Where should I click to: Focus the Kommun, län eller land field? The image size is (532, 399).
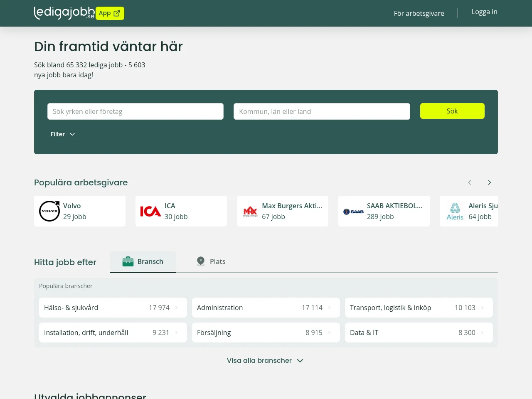(322, 111)
